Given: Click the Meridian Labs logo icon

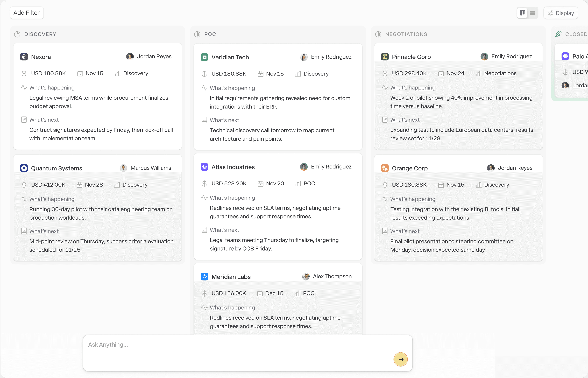Looking at the screenshot, I should [x=204, y=277].
